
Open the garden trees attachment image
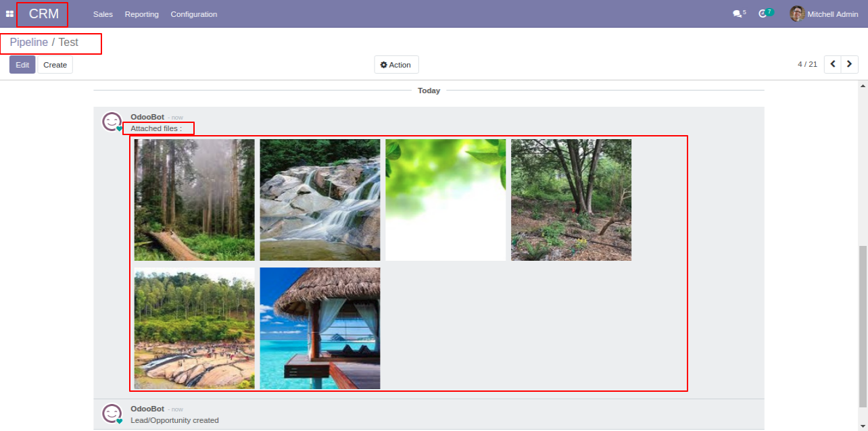tap(571, 200)
